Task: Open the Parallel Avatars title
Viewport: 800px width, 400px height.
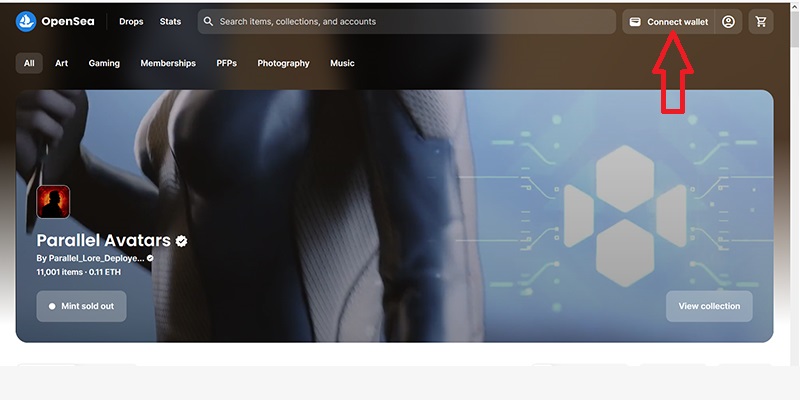Action: 104,240
